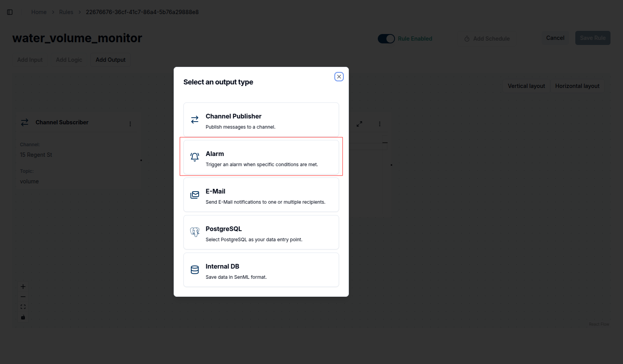The height and width of the screenshot is (364, 623).
Task: Click Save Rule button
Action: [593, 38]
